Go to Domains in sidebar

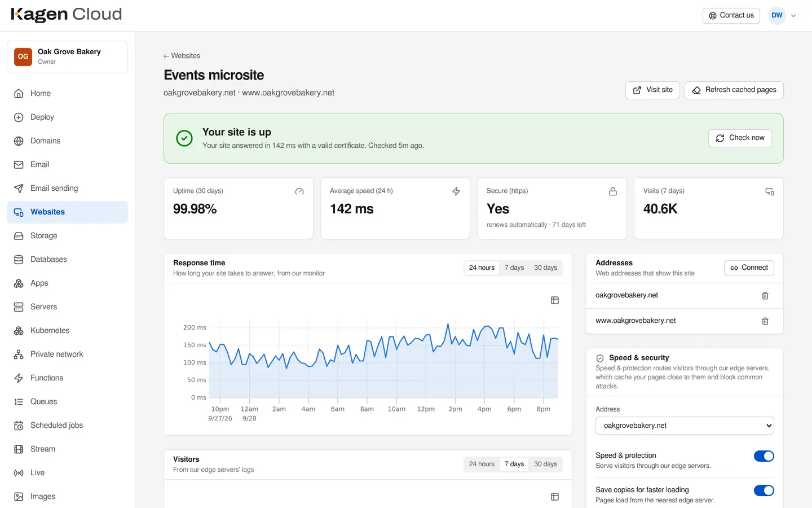(67, 141)
